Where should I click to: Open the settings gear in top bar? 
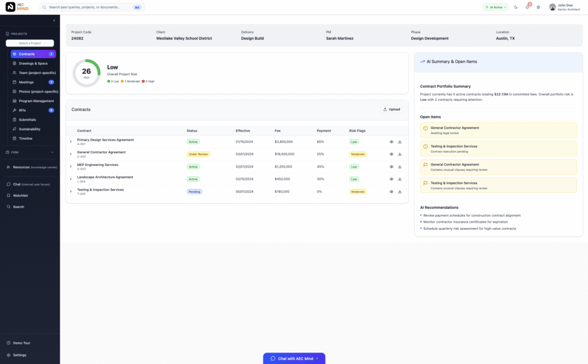point(538,7)
